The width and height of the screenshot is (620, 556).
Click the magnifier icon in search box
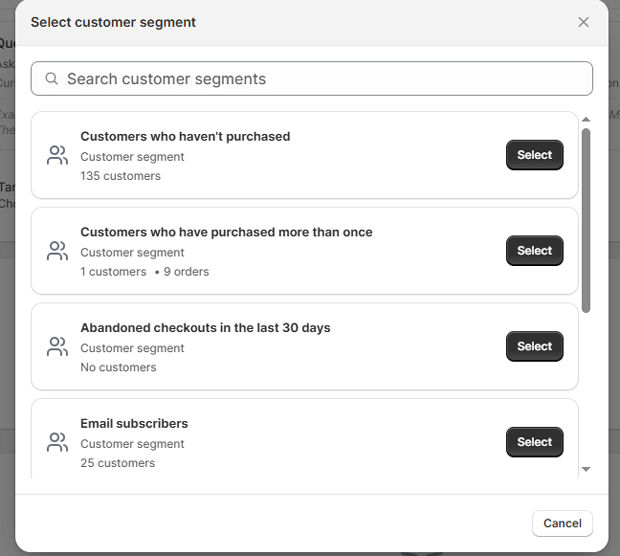[x=51, y=79]
